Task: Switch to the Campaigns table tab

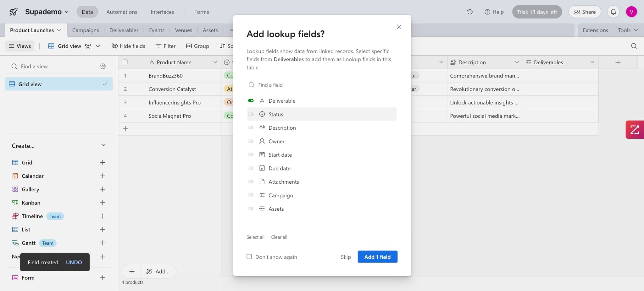Action: pyautogui.click(x=86, y=30)
